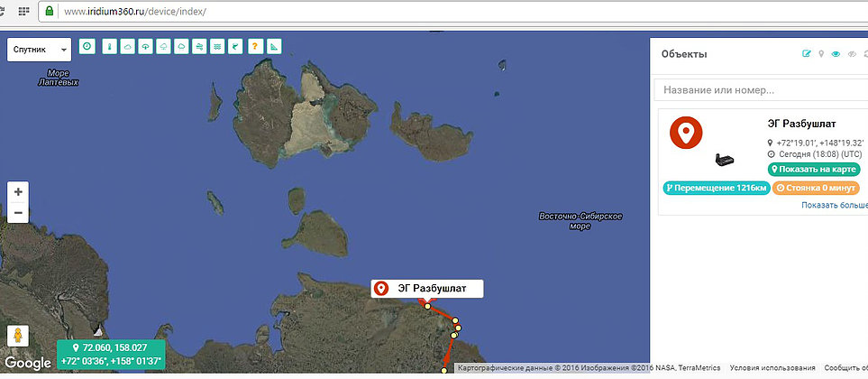Screen dimensions: 868x379
Task: Click the wavy lines fog/waves icon
Action: 218,47
